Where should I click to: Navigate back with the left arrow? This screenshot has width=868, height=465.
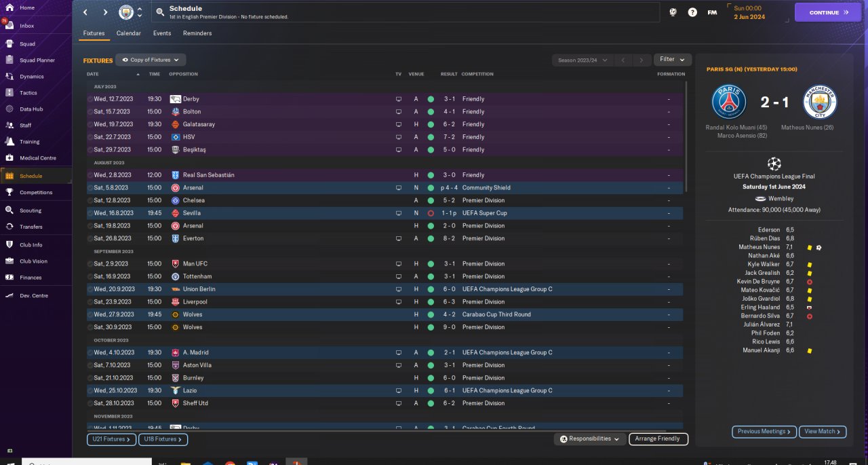click(x=85, y=12)
